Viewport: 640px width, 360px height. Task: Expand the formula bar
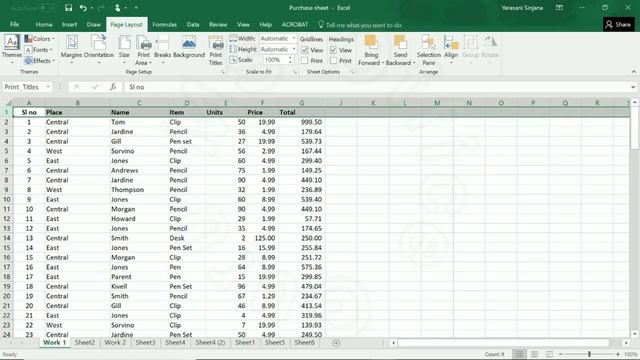tap(633, 87)
